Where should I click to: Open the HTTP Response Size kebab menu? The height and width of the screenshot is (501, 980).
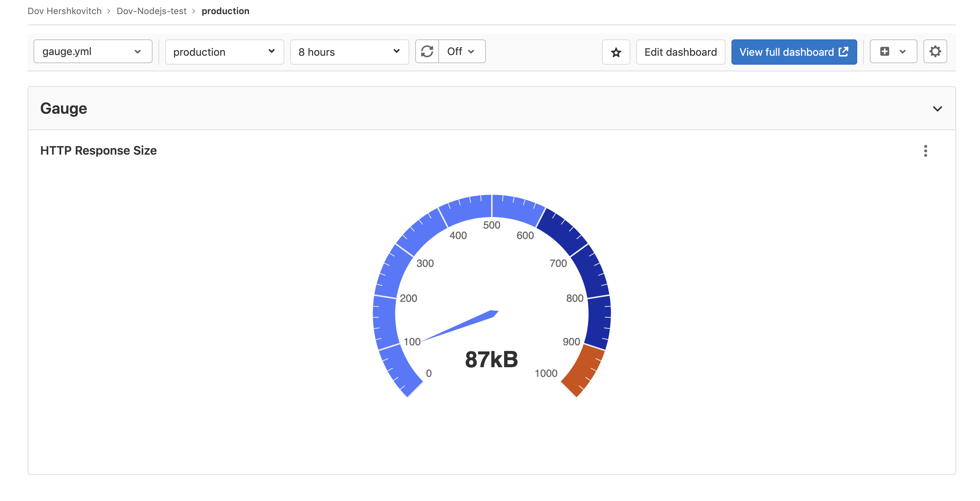[x=926, y=151]
